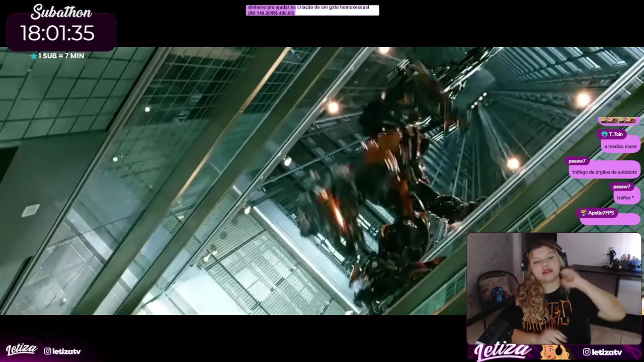Click the cartoon streamer avatar with headphones
Image resolution: width=644 pixels, height=362 pixels.
tap(554, 352)
